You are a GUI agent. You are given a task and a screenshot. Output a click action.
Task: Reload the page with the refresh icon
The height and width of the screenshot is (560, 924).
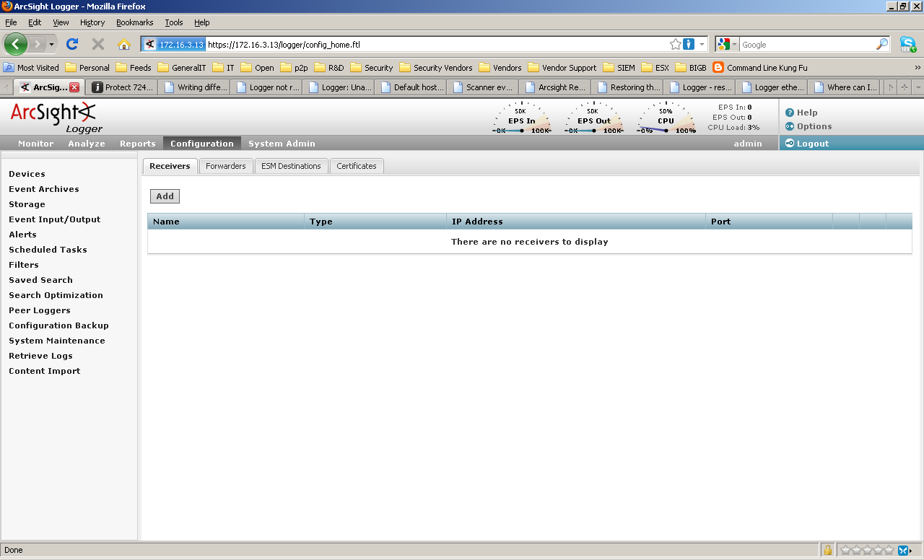72,44
